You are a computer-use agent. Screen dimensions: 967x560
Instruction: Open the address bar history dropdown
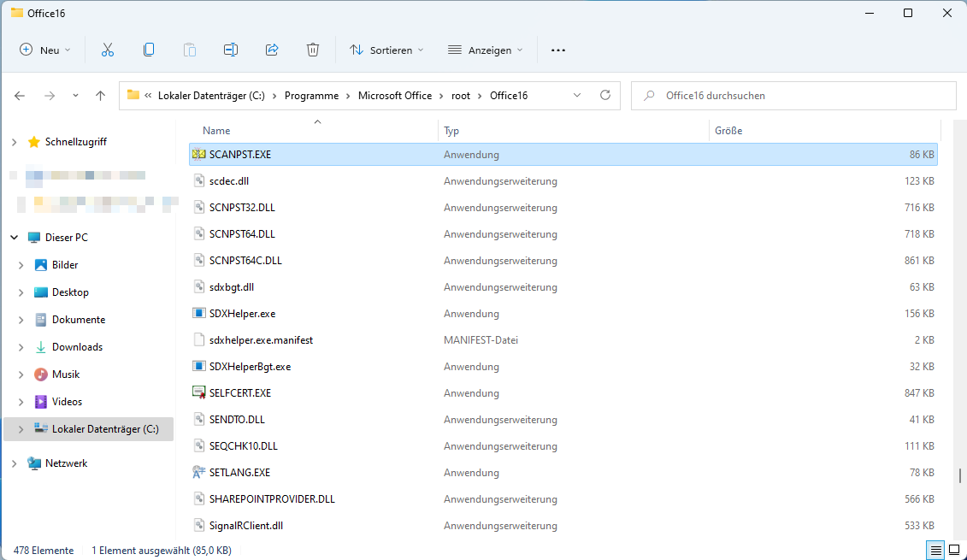click(x=577, y=95)
